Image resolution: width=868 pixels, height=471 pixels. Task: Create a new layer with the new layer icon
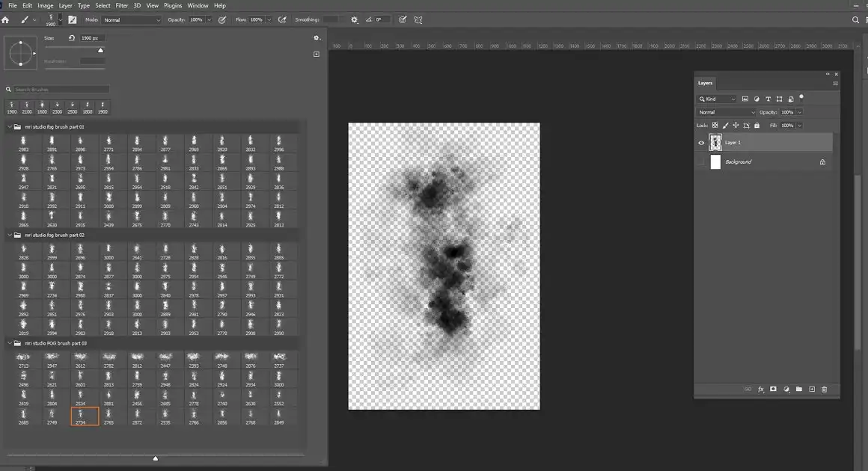(811, 390)
